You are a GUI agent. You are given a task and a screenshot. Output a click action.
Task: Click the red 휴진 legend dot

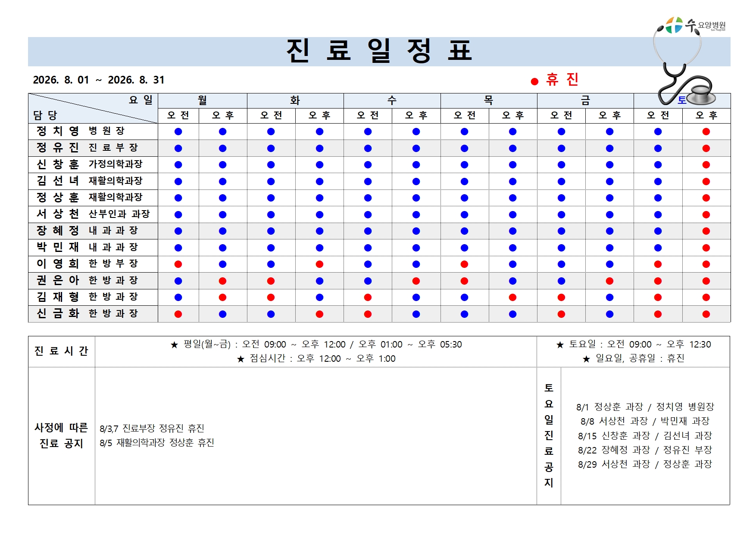click(x=534, y=81)
